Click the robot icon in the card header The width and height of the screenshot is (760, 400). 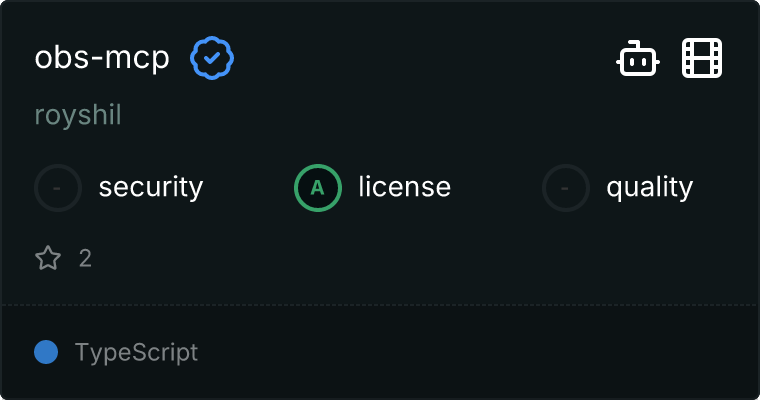[x=638, y=59]
